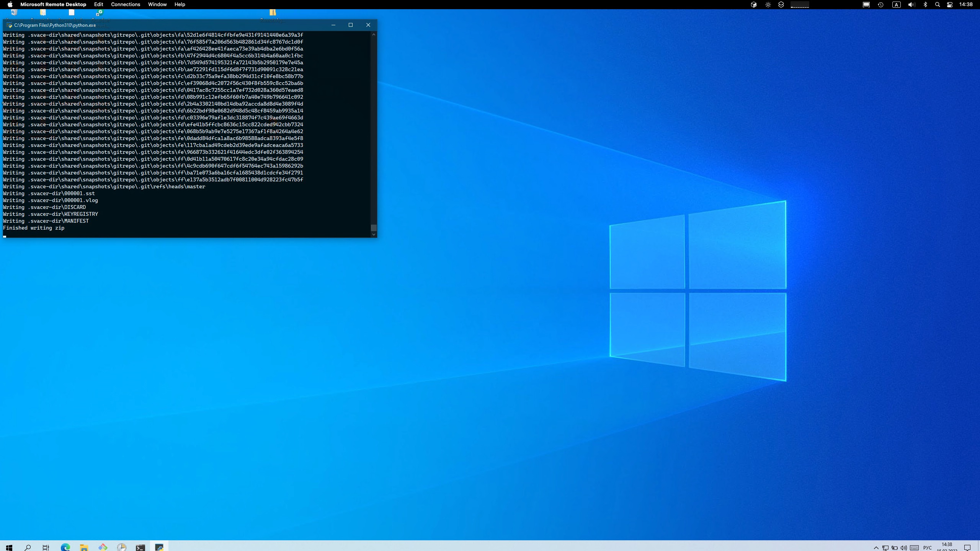Open File Explorer from taskbar
The height and width of the screenshot is (551, 980).
(x=84, y=547)
